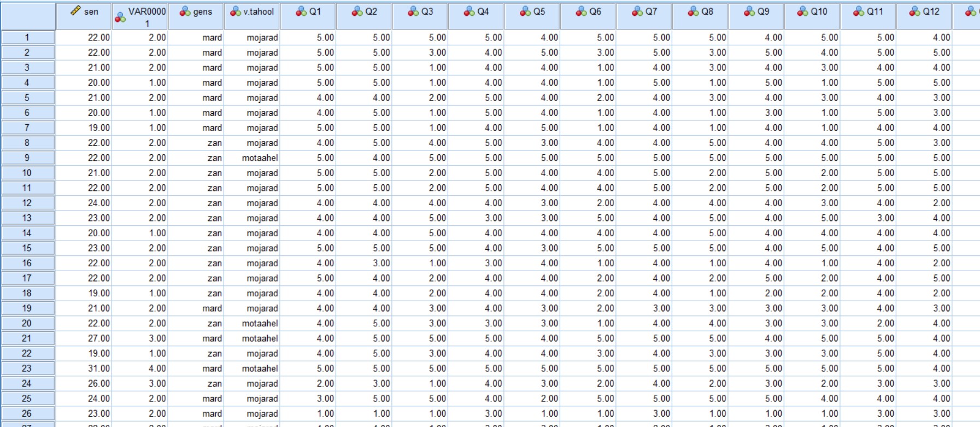Click Q5 value 5.00 in row 7
Screen dimensions: 980x427
coord(549,128)
